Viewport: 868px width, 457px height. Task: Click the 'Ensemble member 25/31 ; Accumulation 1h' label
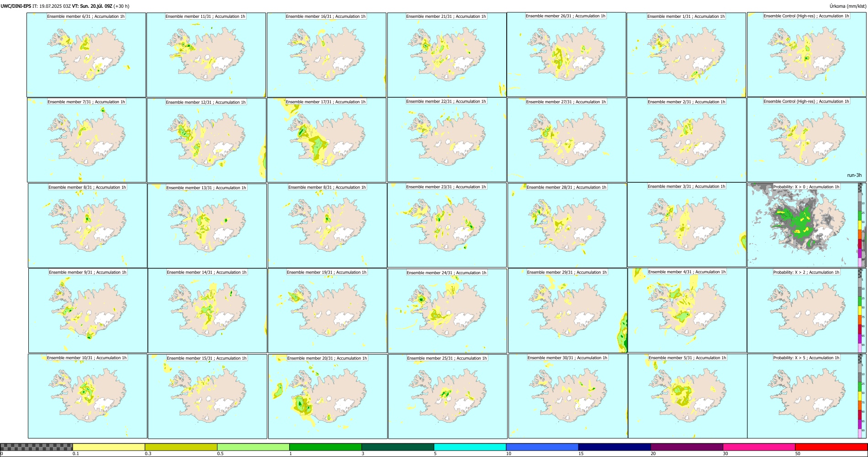coord(447,358)
